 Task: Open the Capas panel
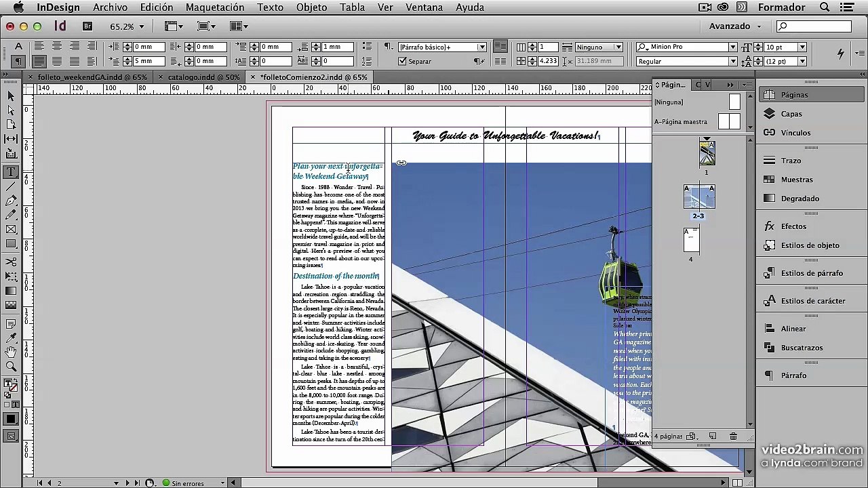click(x=791, y=114)
